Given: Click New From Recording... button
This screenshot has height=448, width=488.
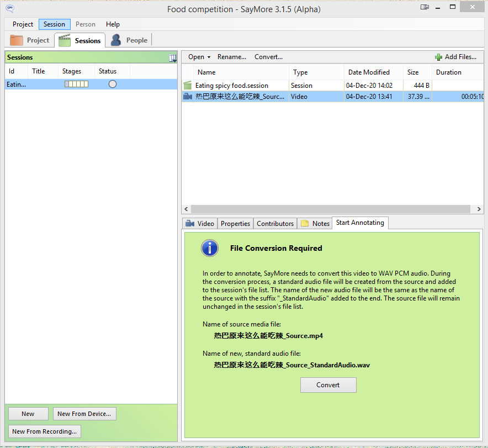Looking at the screenshot, I should 45,431.
